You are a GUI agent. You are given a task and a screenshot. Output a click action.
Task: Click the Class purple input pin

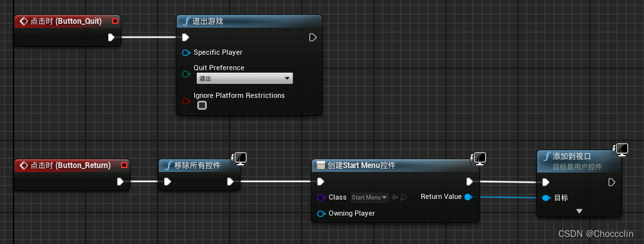click(x=322, y=198)
